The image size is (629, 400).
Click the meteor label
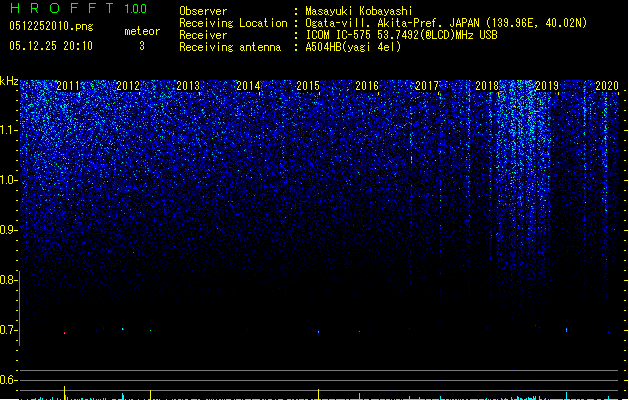(142, 31)
